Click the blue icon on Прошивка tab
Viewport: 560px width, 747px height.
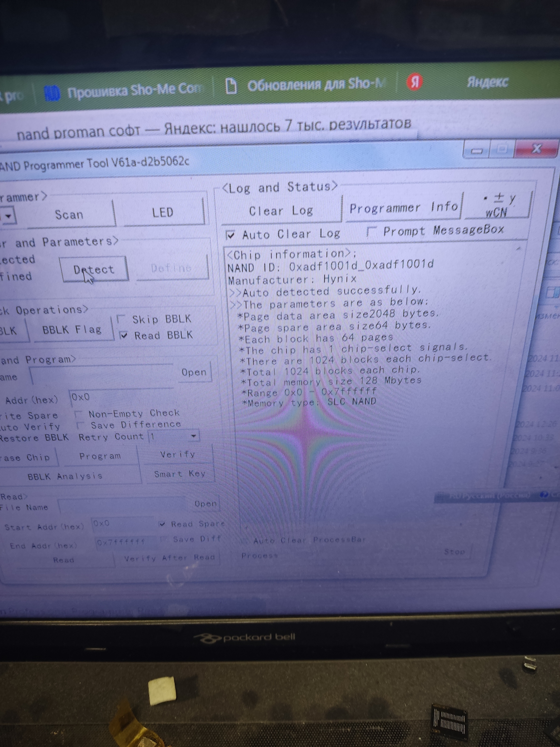[52, 93]
